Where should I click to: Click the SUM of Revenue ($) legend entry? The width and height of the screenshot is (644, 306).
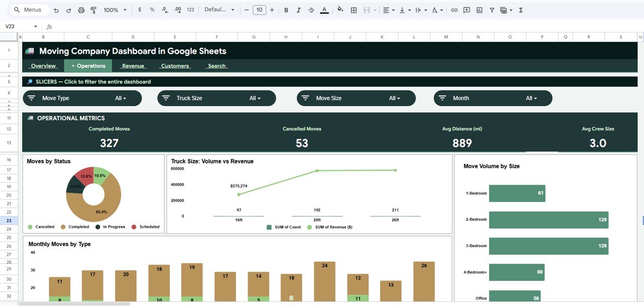pyautogui.click(x=330, y=227)
